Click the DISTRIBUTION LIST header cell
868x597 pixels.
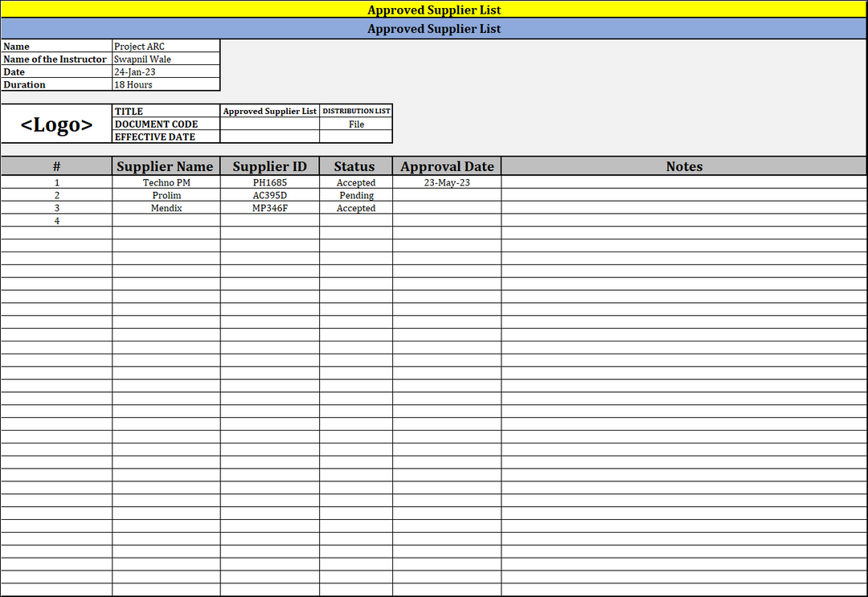point(356,111)
